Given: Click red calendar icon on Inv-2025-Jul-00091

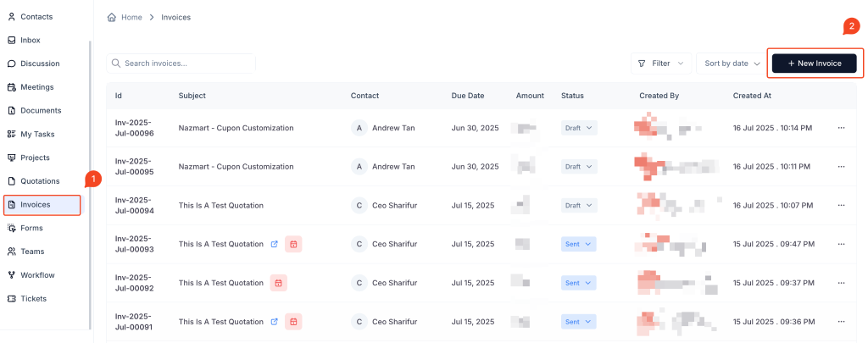Looking at the screenshot, I should tap(293, 322).
